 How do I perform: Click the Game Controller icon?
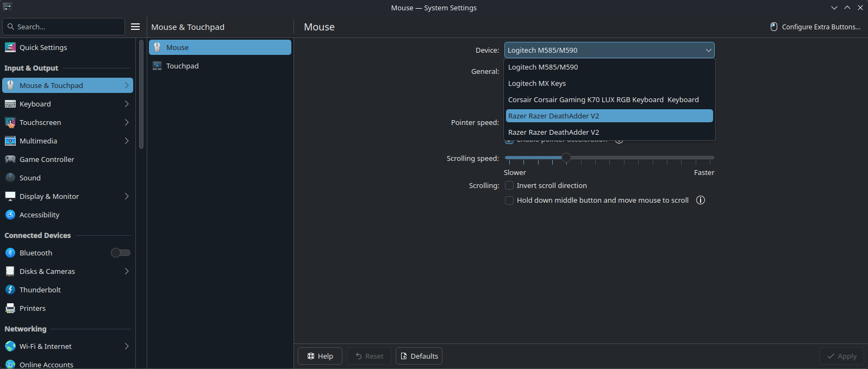click(10, 159)
